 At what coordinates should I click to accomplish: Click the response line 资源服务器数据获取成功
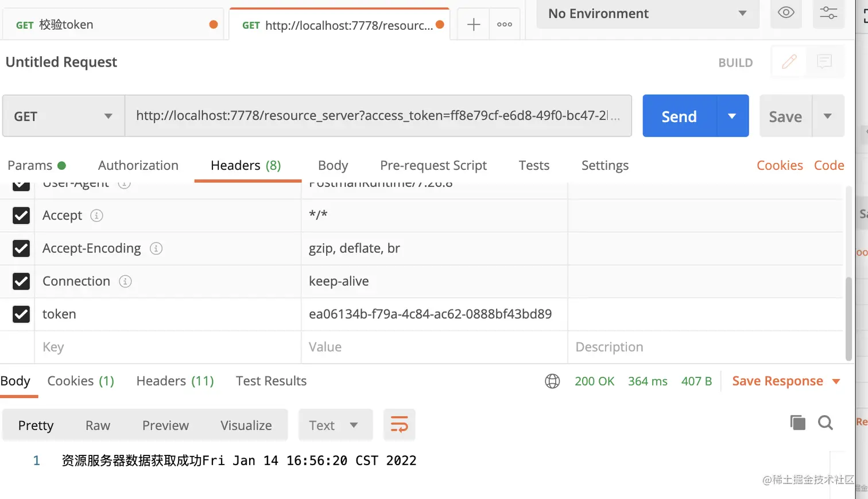coord(239,461)
